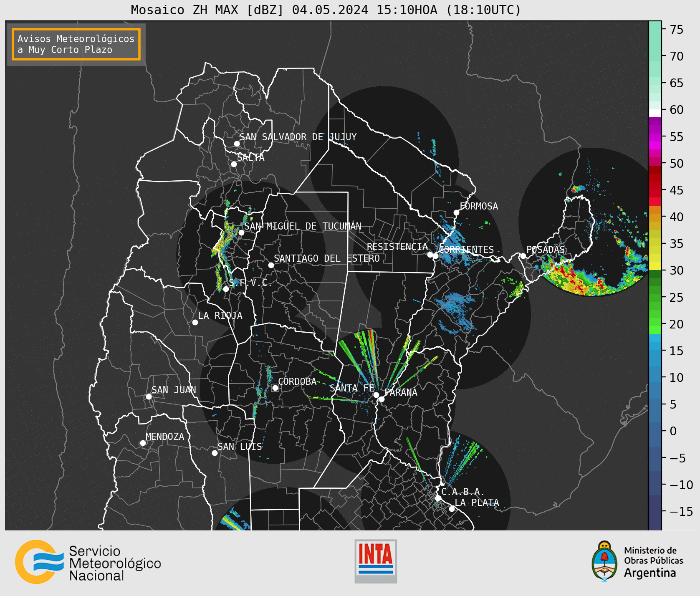The width and height of the screenshot is (700, 596).
Task: Click the Servicio Meteorológico Nacional logo
Action: [88, 562]
